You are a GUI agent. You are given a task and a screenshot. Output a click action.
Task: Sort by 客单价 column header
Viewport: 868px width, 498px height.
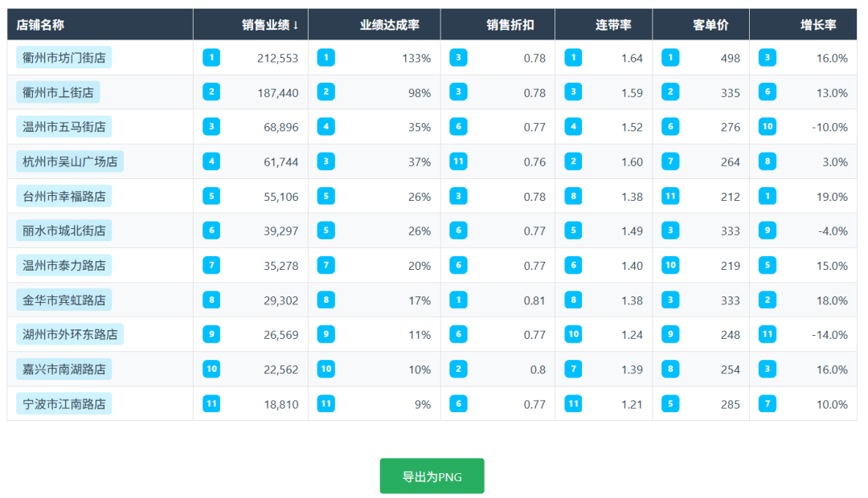point(701,24)
